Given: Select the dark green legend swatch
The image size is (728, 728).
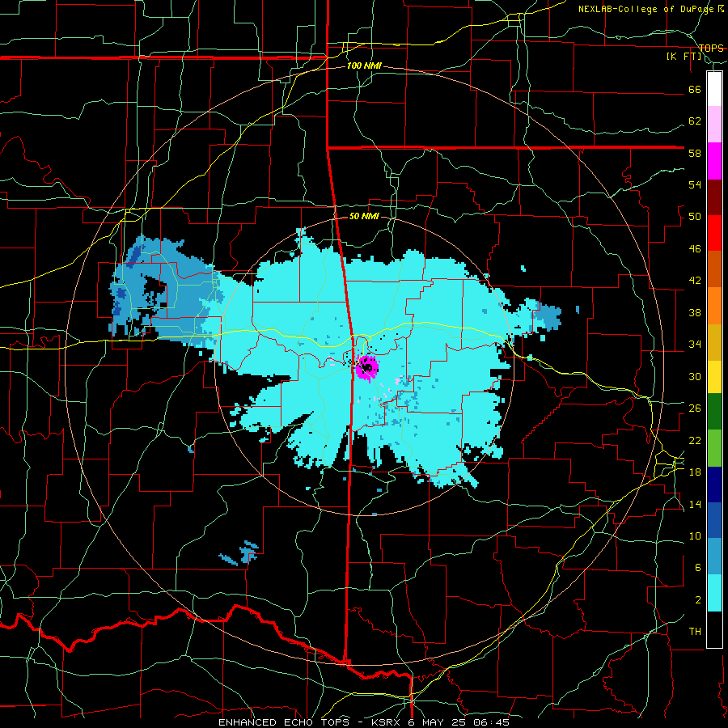Looking at the screenshot, I should 714,412.
